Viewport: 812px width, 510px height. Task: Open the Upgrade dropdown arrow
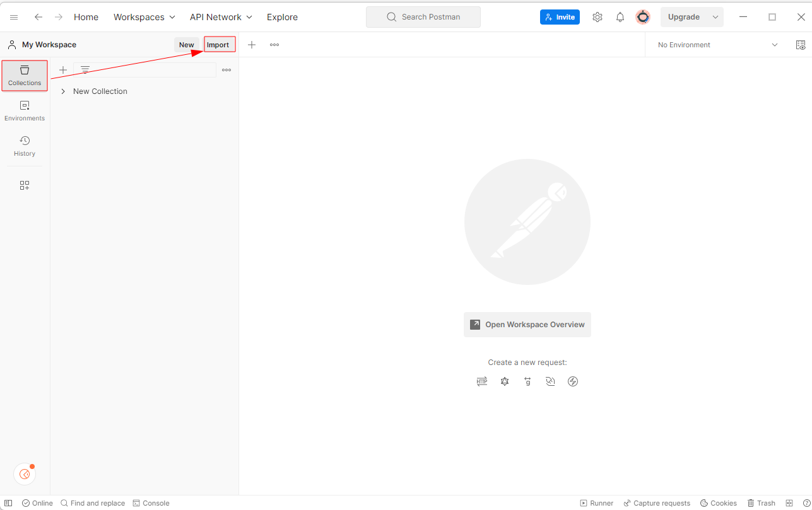click(x=715, y=17)
